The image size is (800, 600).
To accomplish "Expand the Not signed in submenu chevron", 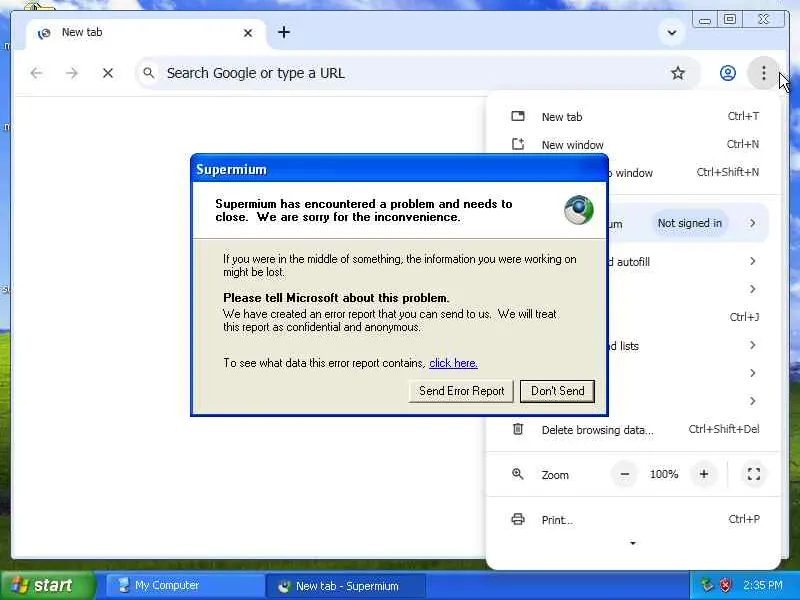I will click(753, 223).
